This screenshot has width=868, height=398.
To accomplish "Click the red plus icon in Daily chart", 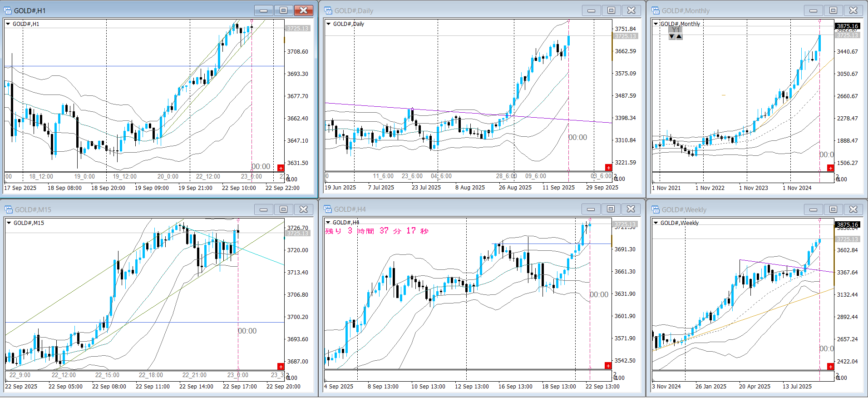I will pos(608,168).
